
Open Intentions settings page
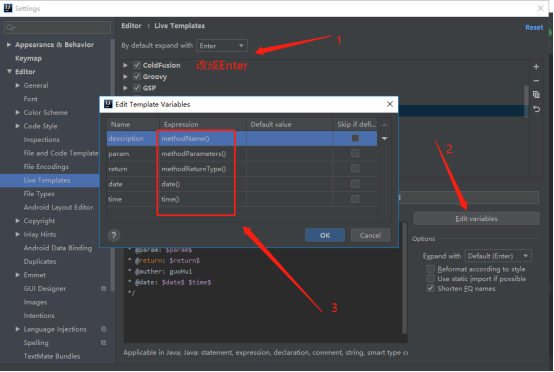[39, 315]
